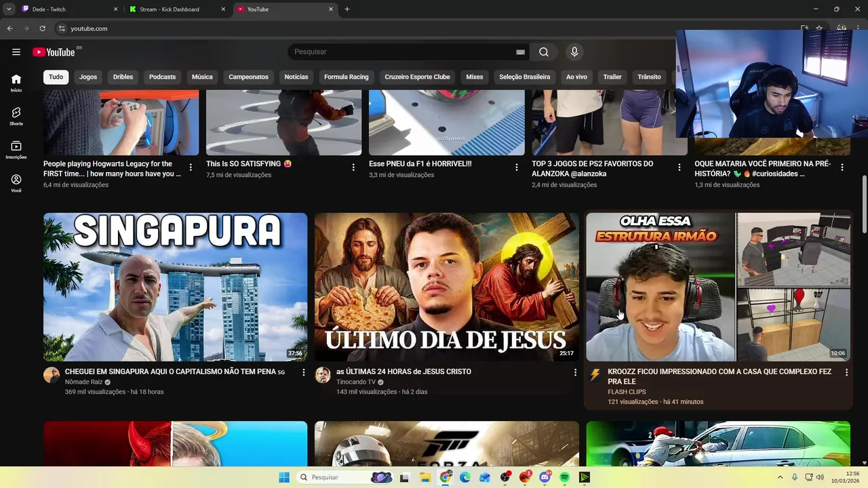Open the Tinocando TV channel link
868x488 pixels.
pos(356,382)
